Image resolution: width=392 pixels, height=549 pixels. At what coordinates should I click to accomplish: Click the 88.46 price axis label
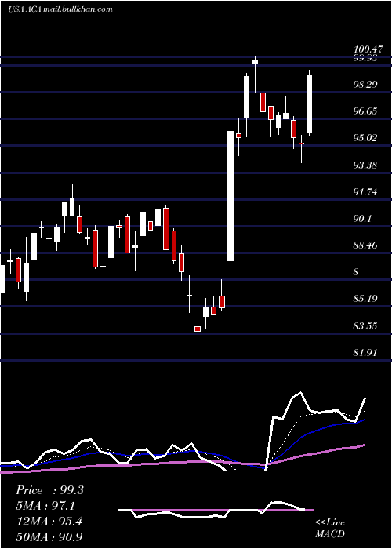[365, 245]
